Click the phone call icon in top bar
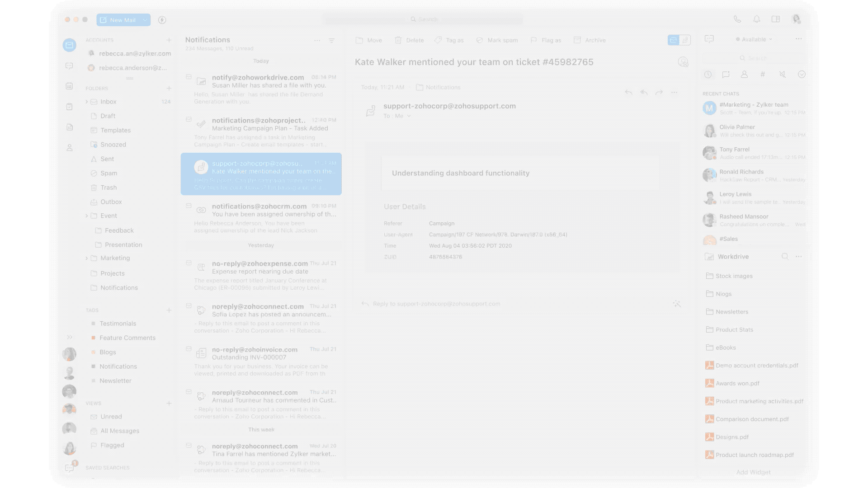The height and width of the screenshot is (488, 868). pos(737,19)
